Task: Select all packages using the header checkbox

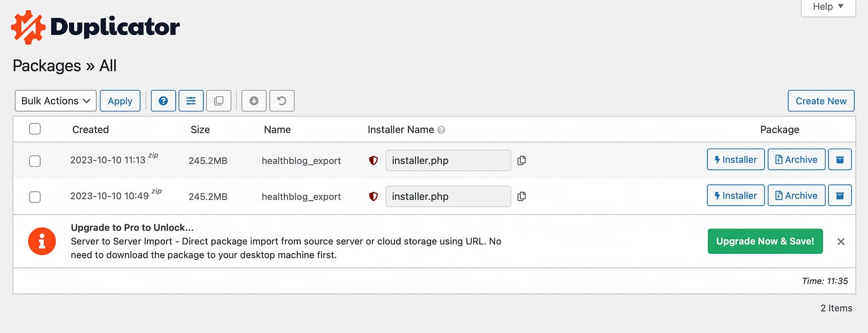Action: coord(34,129)
